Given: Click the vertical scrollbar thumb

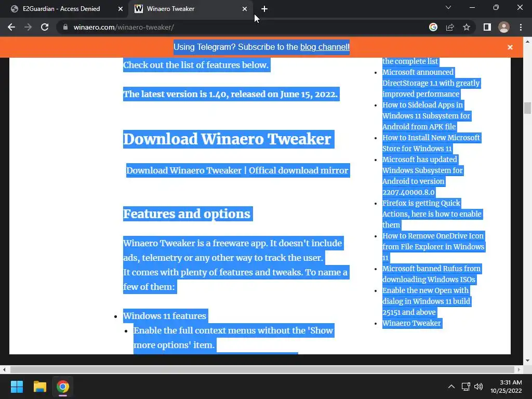Looking at the screenshot, I should (x=527, y=108).
